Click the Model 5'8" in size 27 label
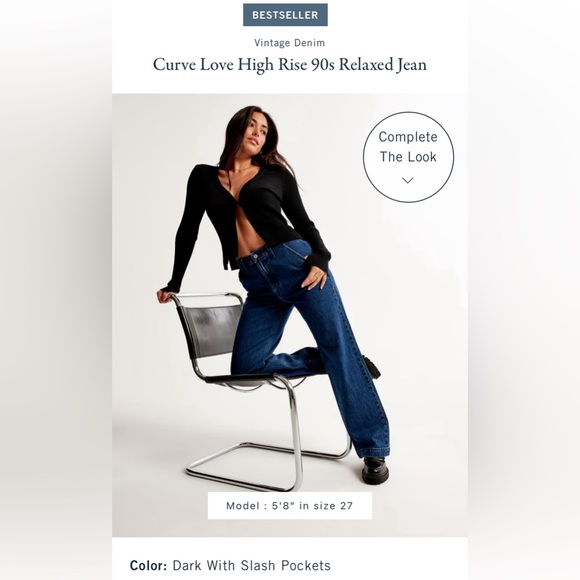The image size is (580, 580). (x=290, y=506)
